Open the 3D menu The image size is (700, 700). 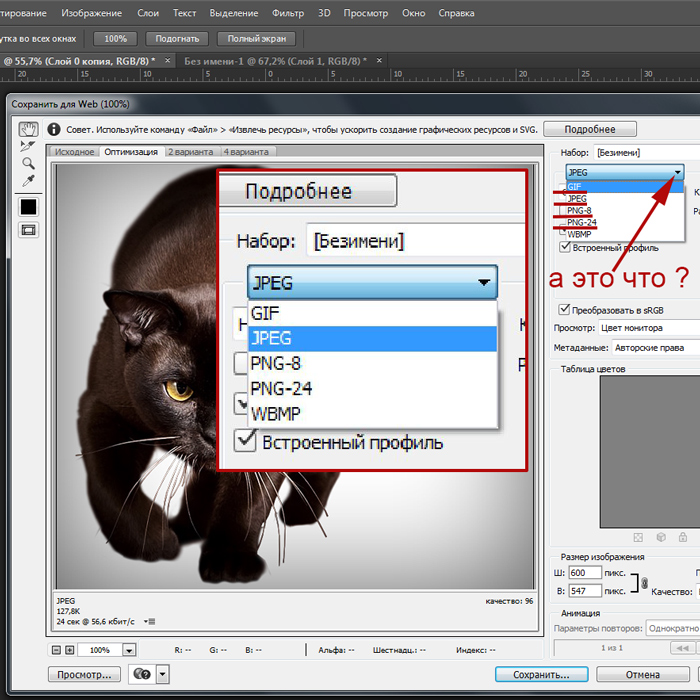(324, 13)
